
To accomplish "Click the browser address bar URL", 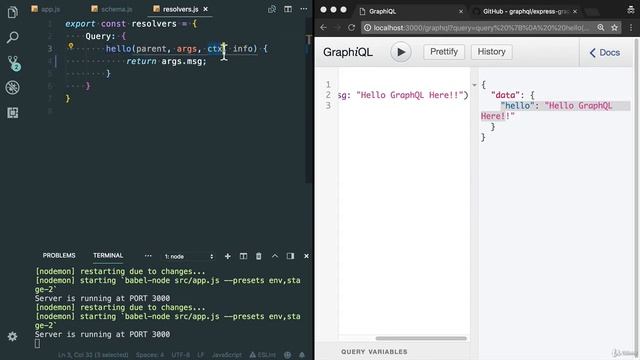I will coord(482,28).
